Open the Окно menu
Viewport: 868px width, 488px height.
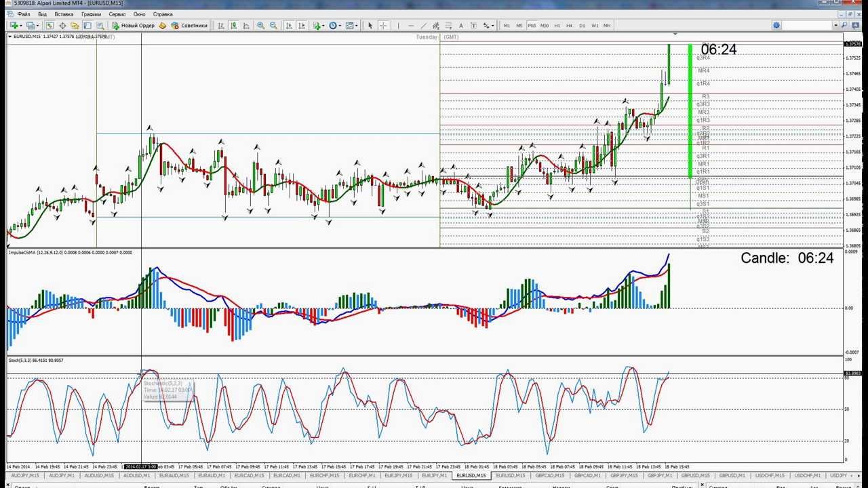pyautogui.click(x=139, y=14)
